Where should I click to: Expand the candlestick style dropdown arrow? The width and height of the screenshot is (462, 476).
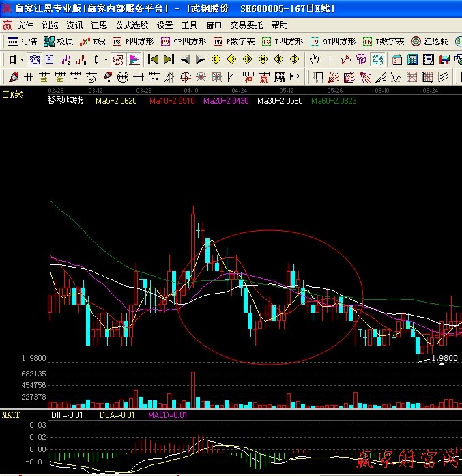click(106, 59)
